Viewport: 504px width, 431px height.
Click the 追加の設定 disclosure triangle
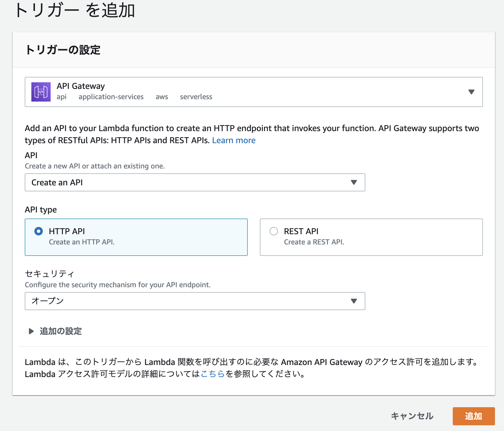pyautogui.click(x=31, y=331)
